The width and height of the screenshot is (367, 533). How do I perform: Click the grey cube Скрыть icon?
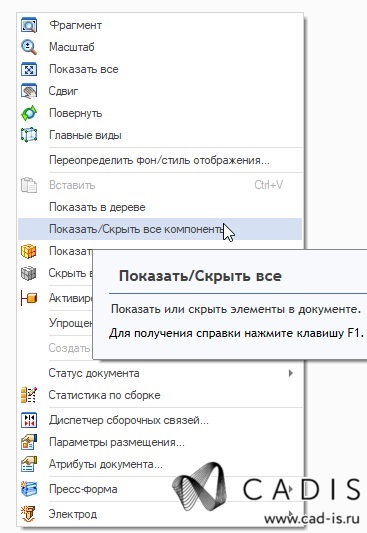point(29,273)
